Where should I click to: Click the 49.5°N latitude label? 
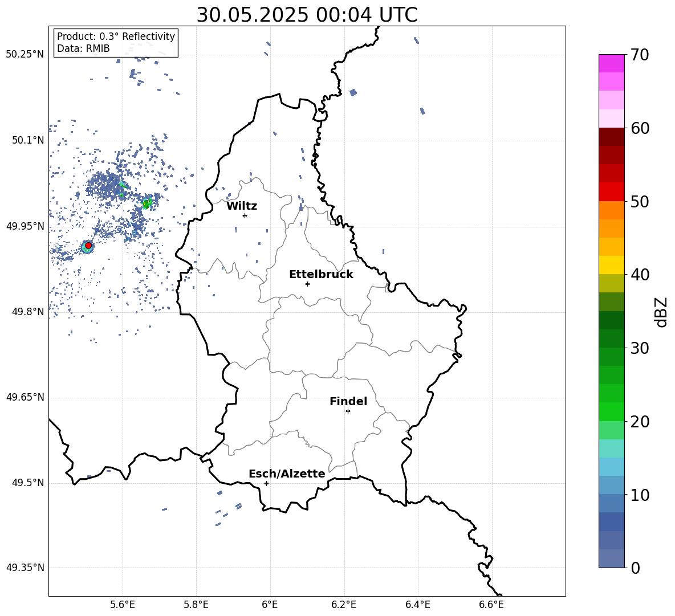[28, 483]
